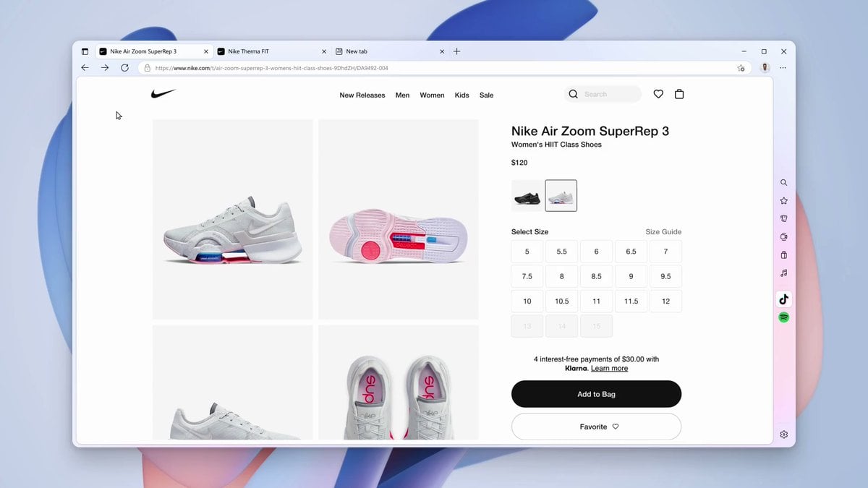Select size 5
Viewport: 868px width, 488px height.
pyautogui.click(x=527, y=252)
